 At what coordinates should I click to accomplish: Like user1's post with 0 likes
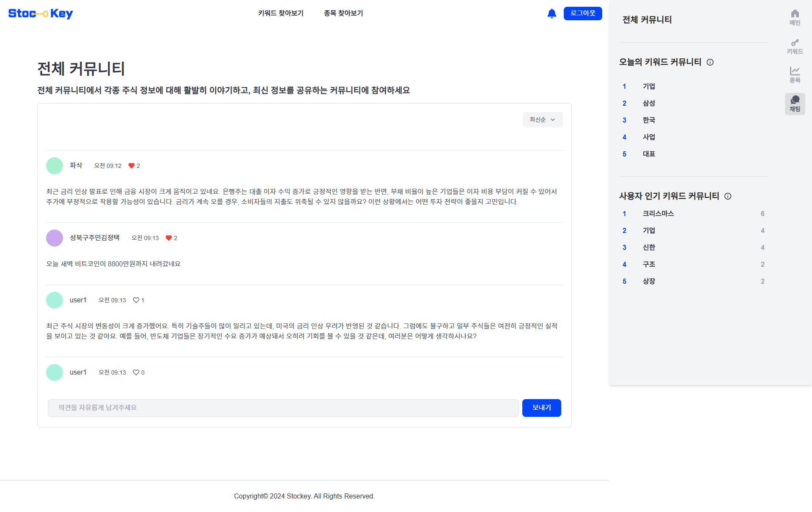tap(136, 372)
